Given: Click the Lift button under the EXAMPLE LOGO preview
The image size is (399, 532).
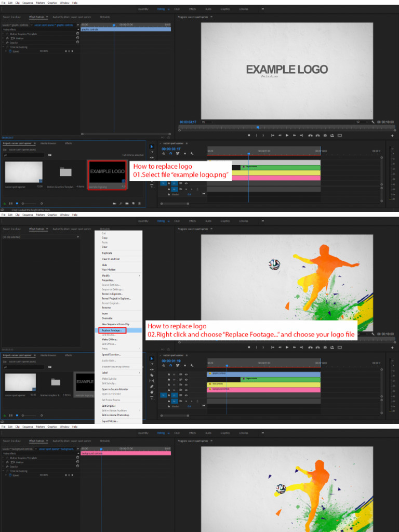Looking at the screenshot, I should tap(310, 136).
